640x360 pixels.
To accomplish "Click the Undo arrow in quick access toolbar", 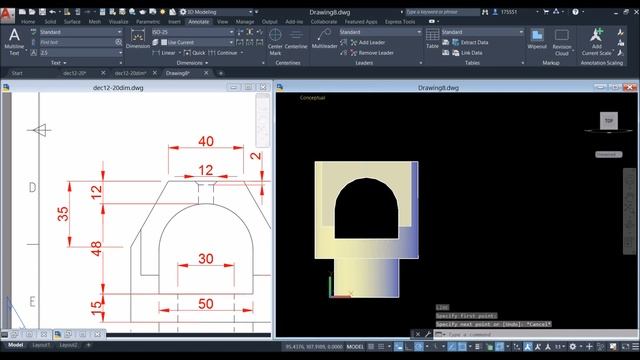I will 52,12.
